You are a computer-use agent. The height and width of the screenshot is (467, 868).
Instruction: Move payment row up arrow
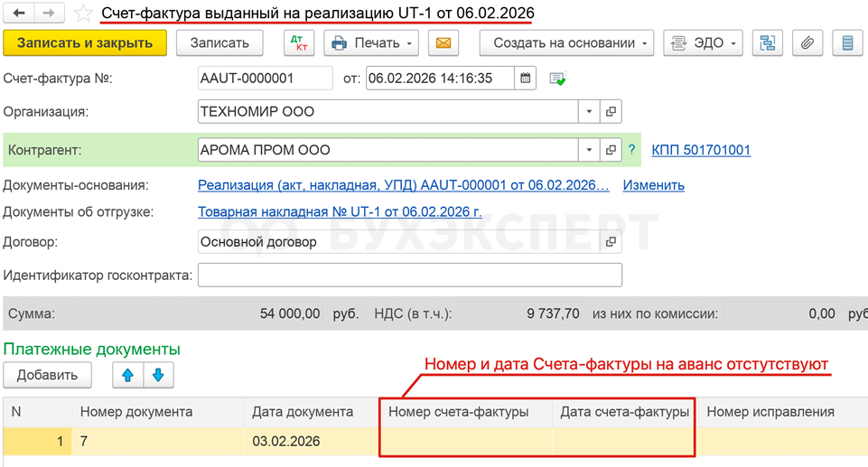[x=128, y=375]
